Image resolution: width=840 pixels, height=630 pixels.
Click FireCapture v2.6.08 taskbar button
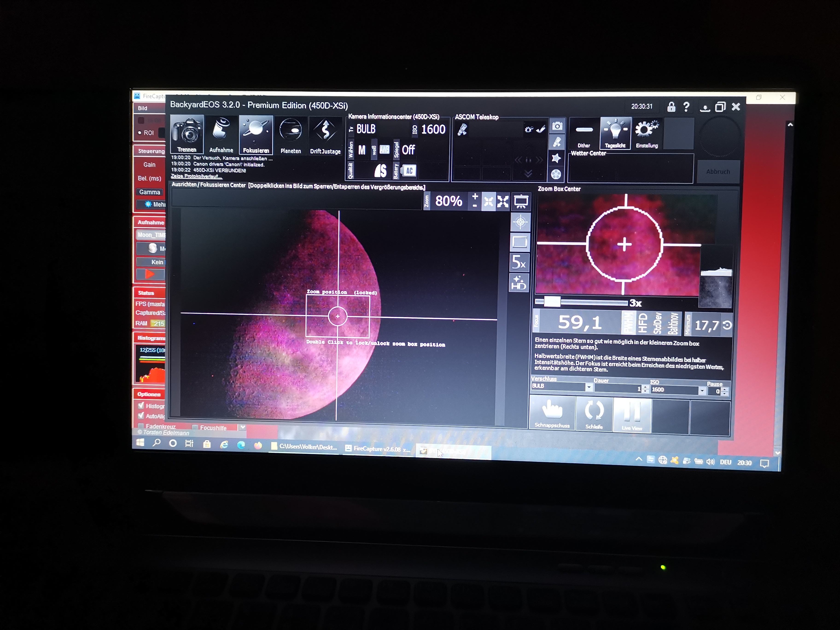pyautogui.click(x=378, y=449)
